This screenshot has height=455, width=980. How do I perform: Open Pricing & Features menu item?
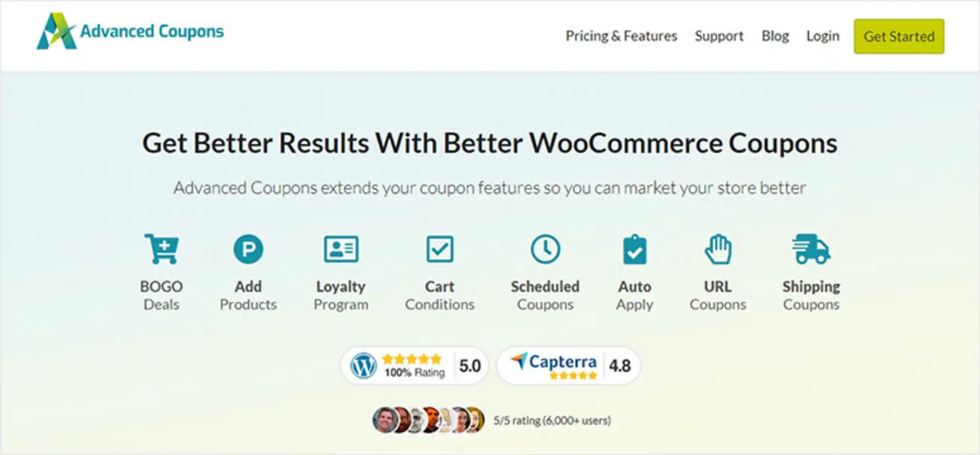point(621,36)
